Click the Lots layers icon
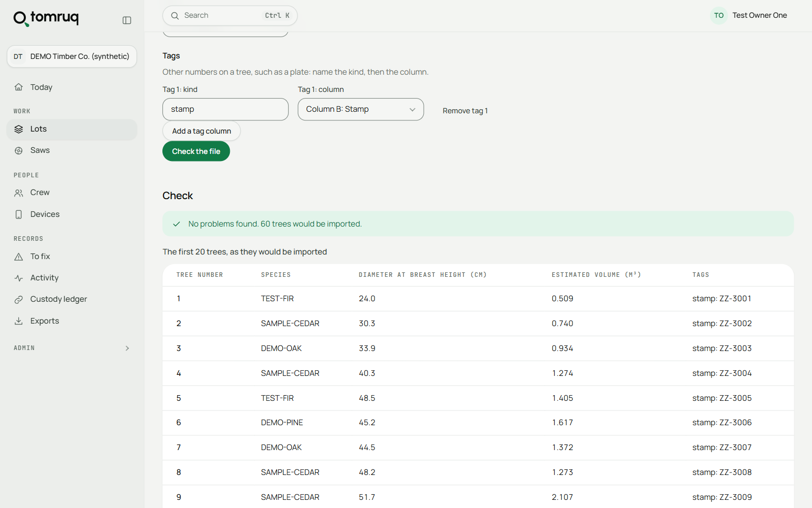 tap(19, 129)
